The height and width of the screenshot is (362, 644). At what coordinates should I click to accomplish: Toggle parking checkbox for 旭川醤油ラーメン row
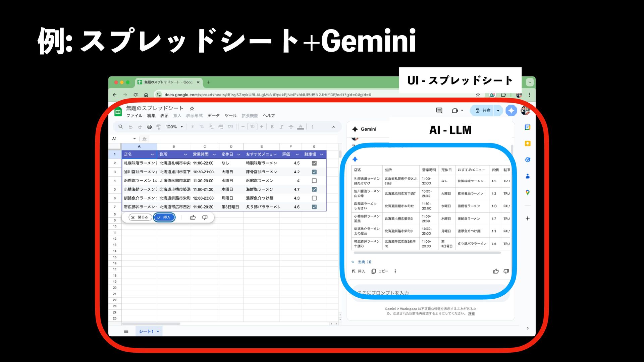[314, 172]
